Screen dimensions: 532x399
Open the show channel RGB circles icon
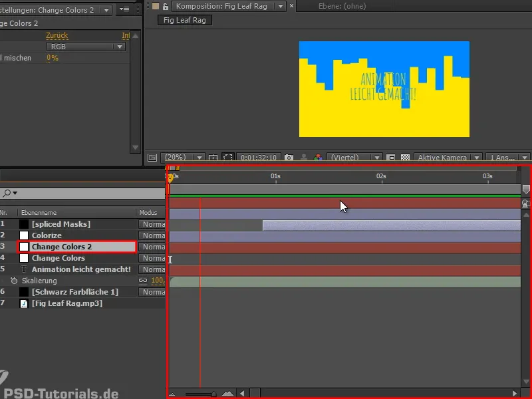318,158
